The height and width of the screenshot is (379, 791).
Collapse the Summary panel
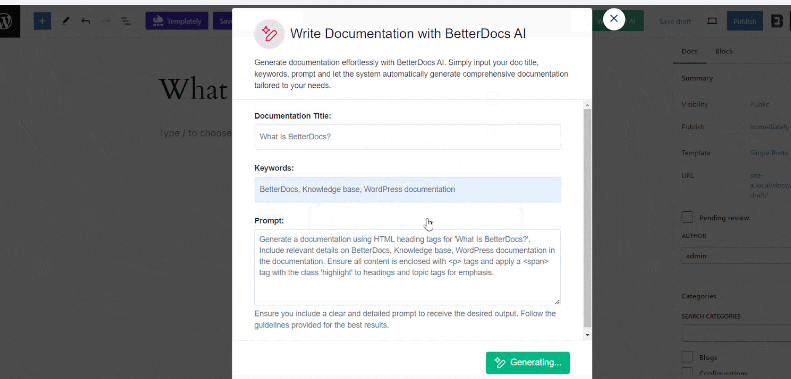click(697, 79)
